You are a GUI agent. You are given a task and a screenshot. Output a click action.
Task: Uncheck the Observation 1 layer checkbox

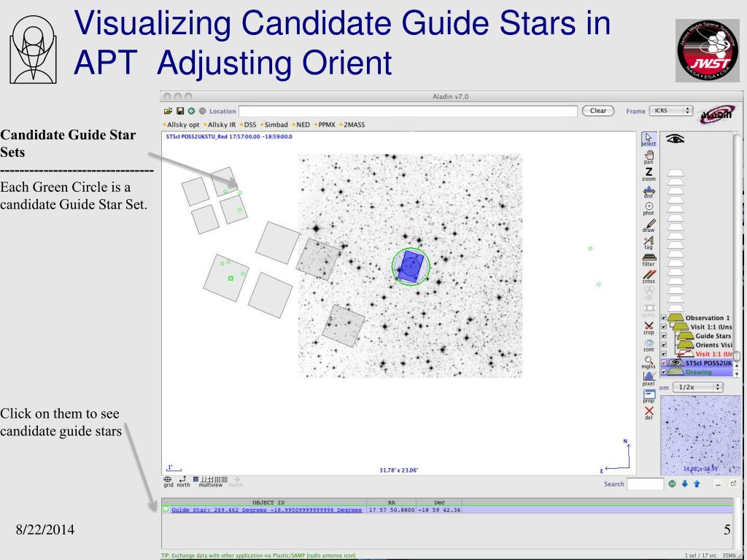pos(663,318)
